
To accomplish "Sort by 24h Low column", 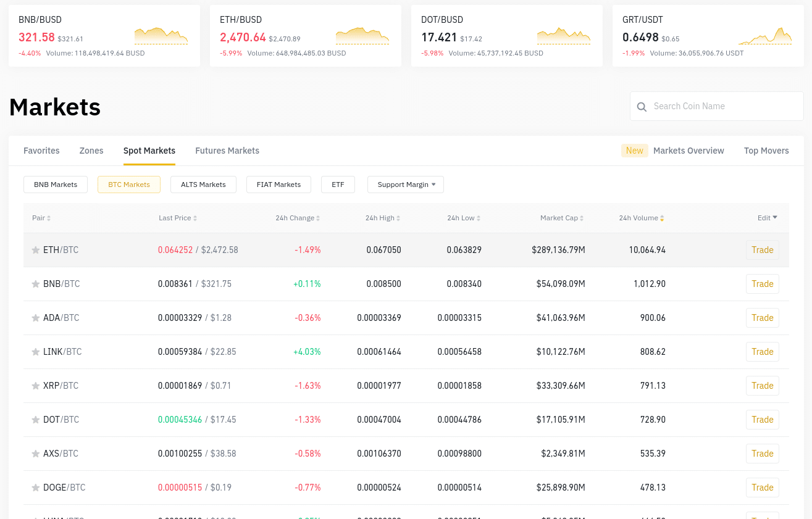I will [464, 218].
